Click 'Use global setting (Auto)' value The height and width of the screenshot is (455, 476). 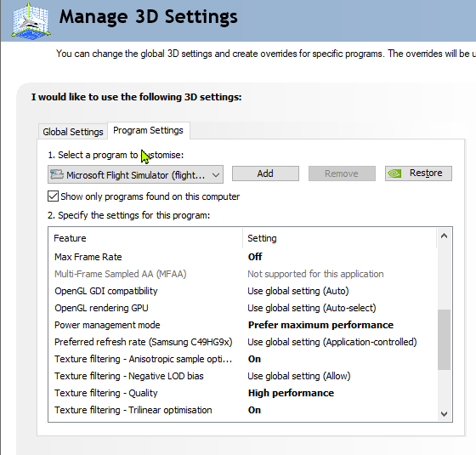tap(298, 291)
